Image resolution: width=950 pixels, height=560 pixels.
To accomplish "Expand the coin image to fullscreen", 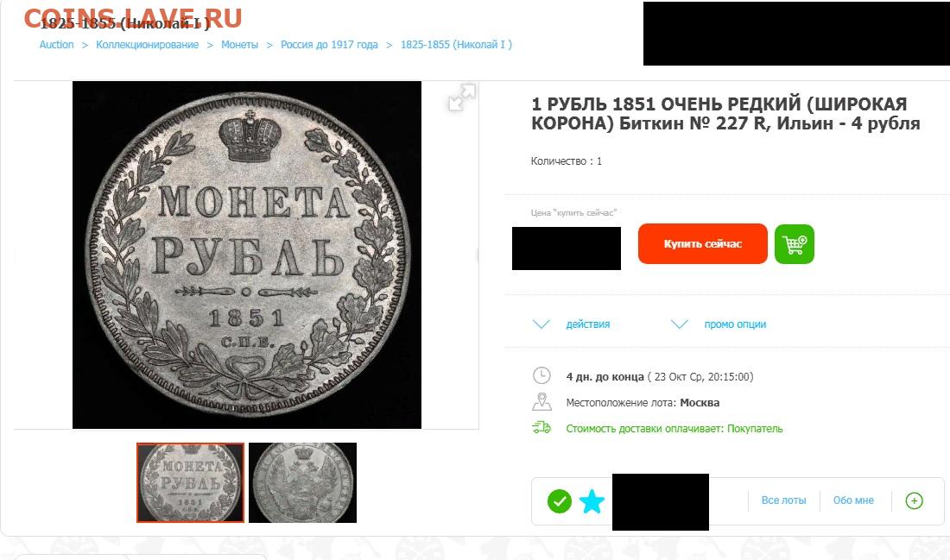I will (462, 98).
